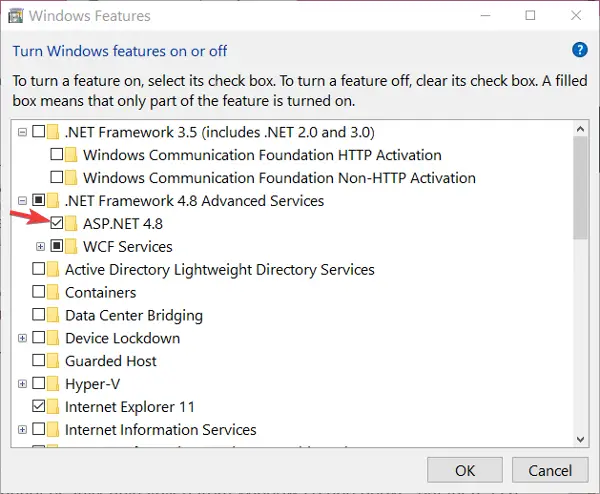Expand the Internet Information Services node
This screenshot has width=600, height=494.
(23, 430)
